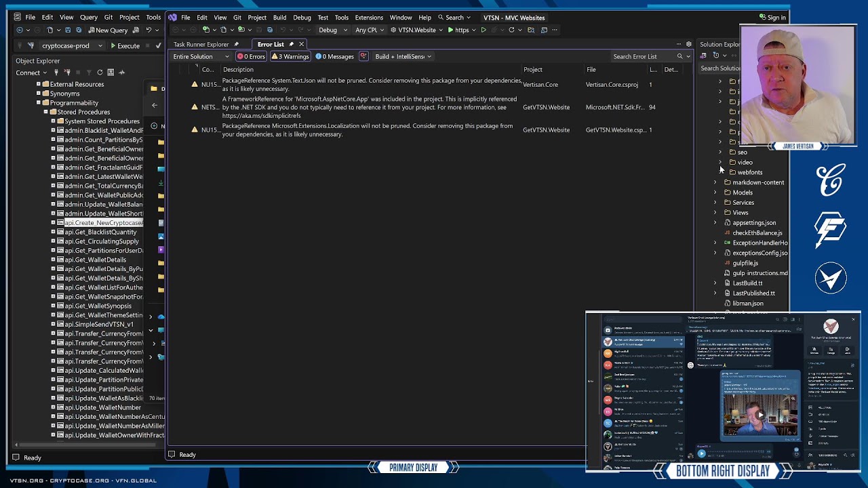Viewport: 868px width, 488px height.
Task: Select api.SimpleSendVTSN_v1 stored procedure
Action: click(x=99, y=325)
